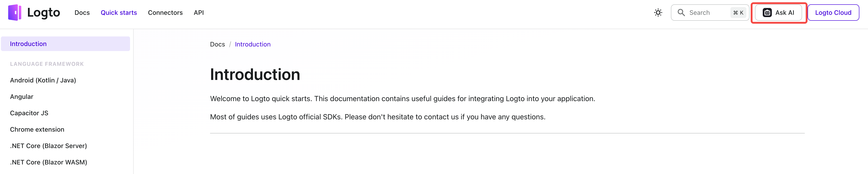The height and width of the screenshot is (174, 868).
Task: Open Chrome extension guide
Action: [37, 129]
